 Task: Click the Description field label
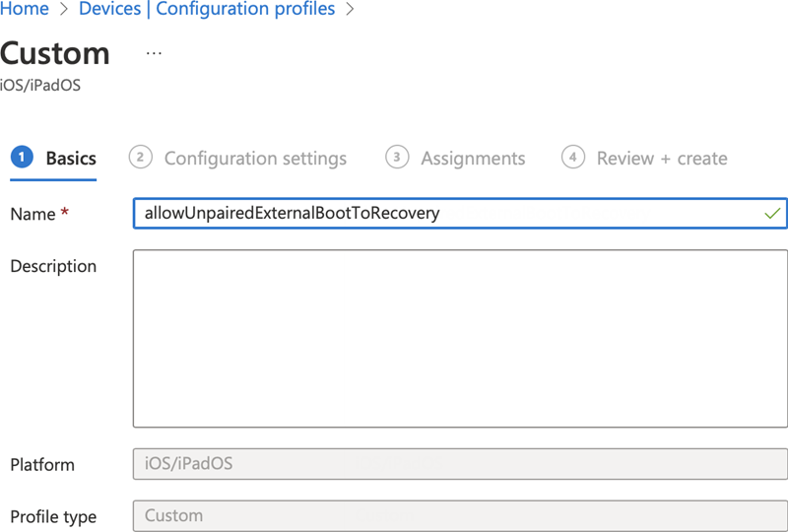[x=53, y=266]
